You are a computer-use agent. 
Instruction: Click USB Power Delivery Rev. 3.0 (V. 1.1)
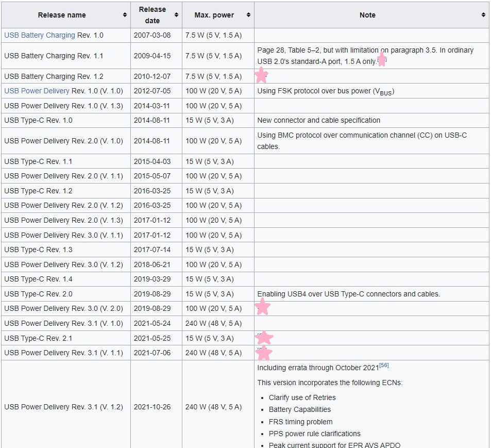pyautogui.click(x=63, y=235)
